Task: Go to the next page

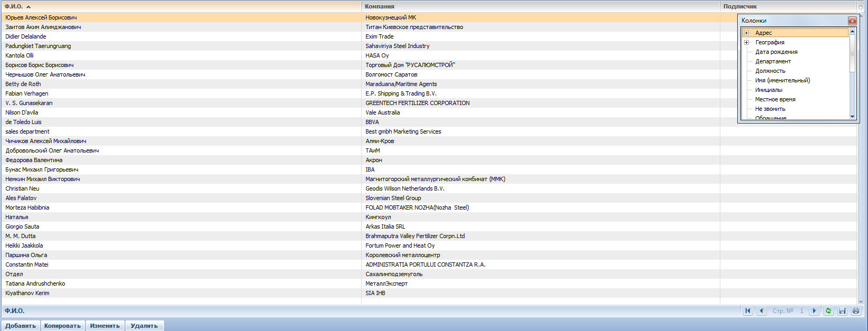Action: coord(814,311)
